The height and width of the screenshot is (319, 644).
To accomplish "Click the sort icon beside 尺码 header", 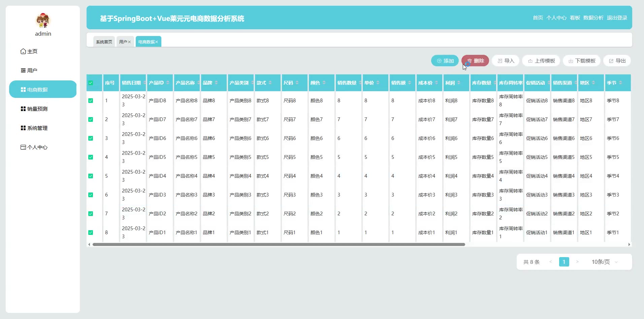I will tap(297, 83).
